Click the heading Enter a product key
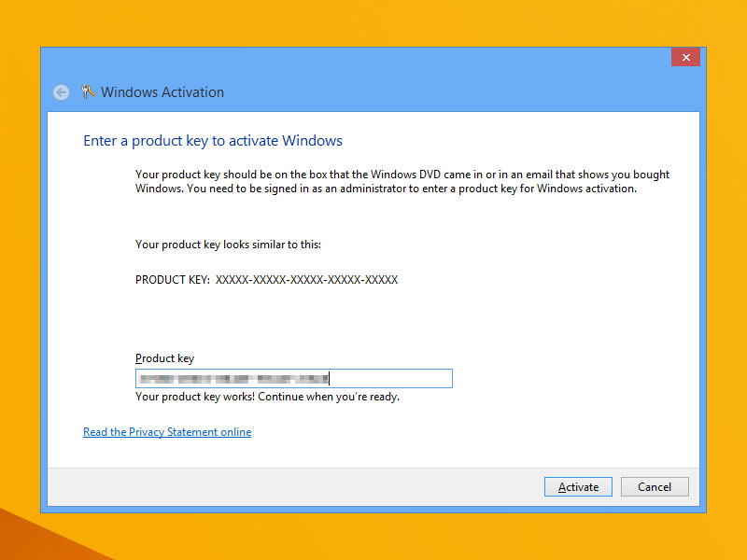 pyautogui.click(x=213, y=141)
